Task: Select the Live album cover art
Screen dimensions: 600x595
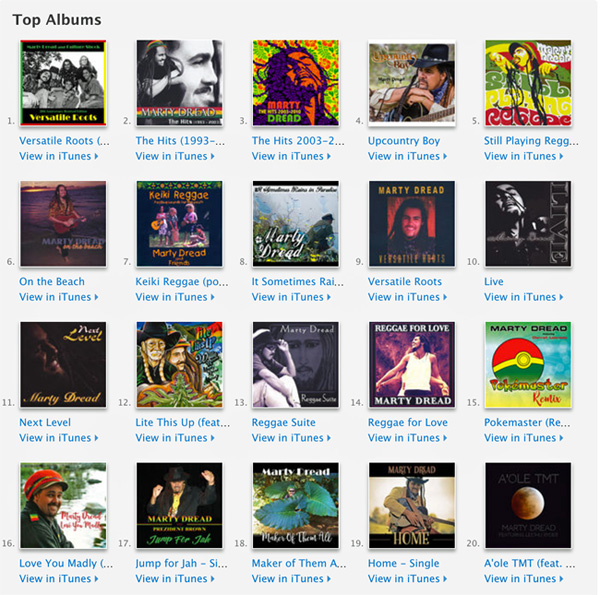Action: click(528, 223)
